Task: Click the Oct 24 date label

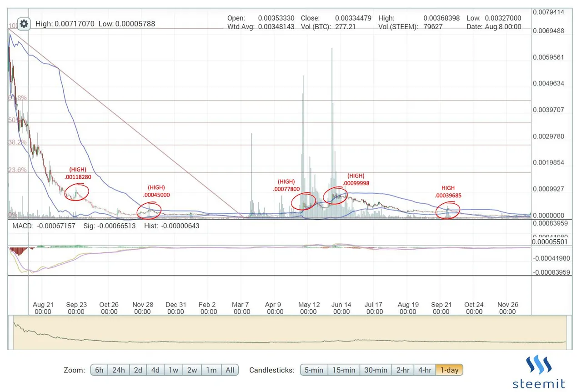Action: 474,308
